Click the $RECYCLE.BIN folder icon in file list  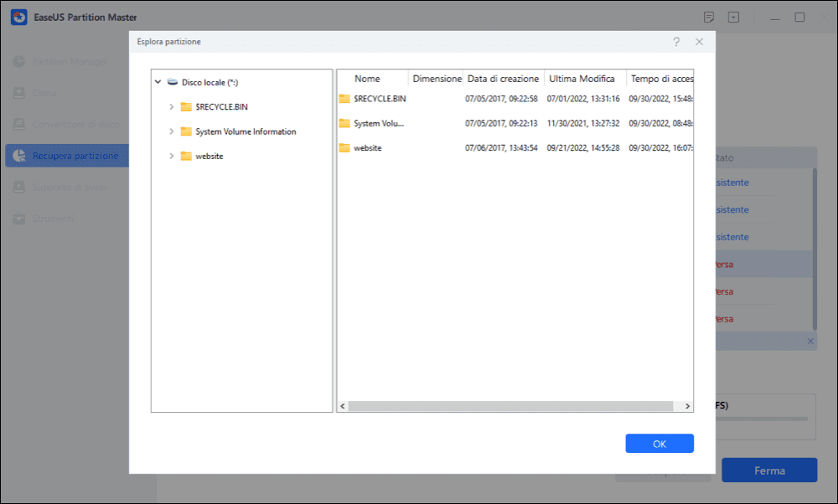344,99
